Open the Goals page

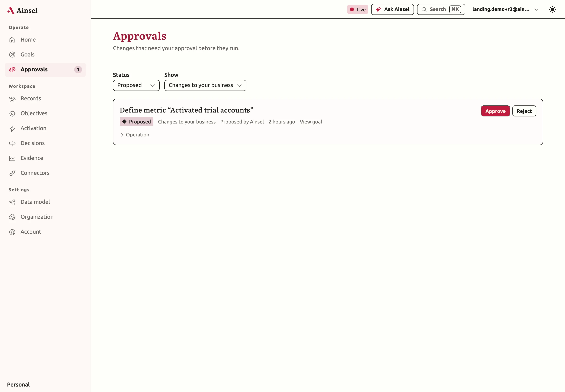click(45, 54)
